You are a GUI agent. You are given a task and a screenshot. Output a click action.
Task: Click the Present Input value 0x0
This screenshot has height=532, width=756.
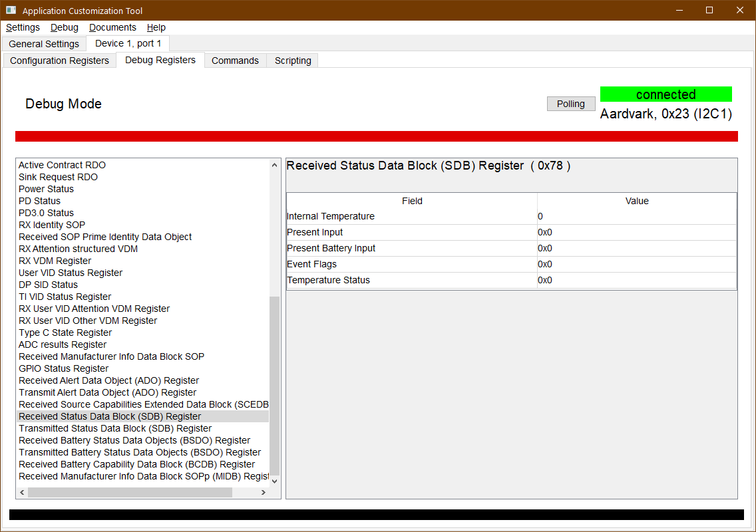tap(637, 232)
